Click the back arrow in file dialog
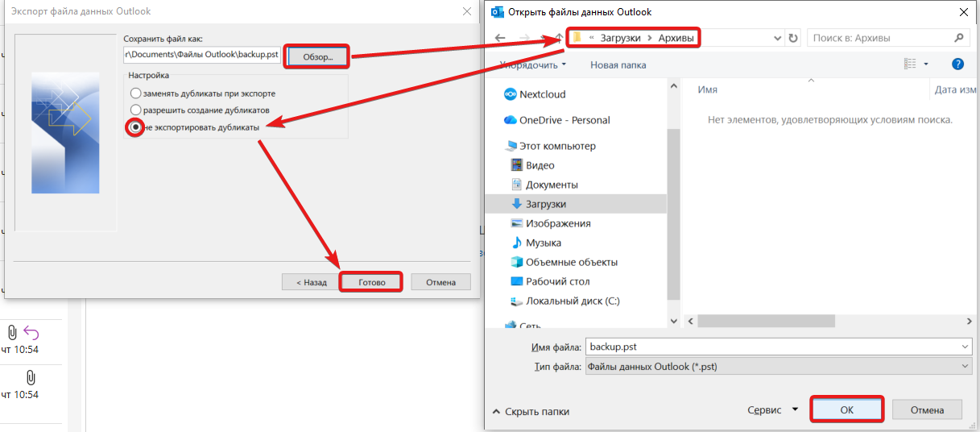 click(500, 38)
